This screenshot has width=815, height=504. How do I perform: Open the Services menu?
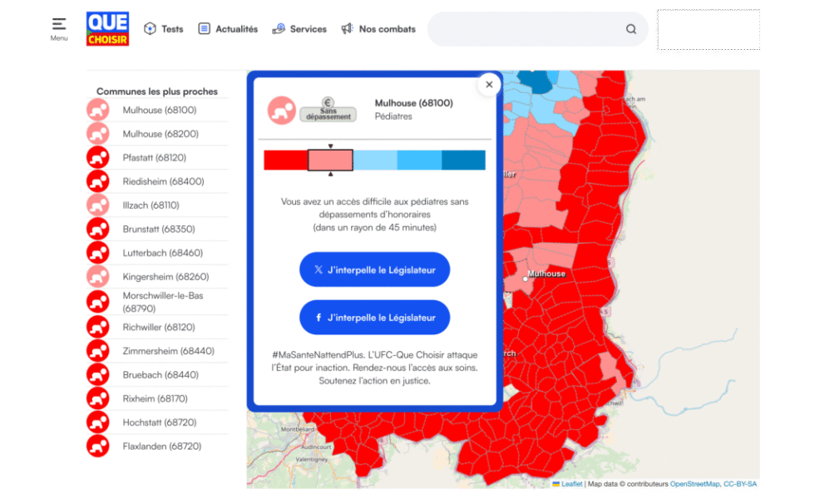click(299, 29)
